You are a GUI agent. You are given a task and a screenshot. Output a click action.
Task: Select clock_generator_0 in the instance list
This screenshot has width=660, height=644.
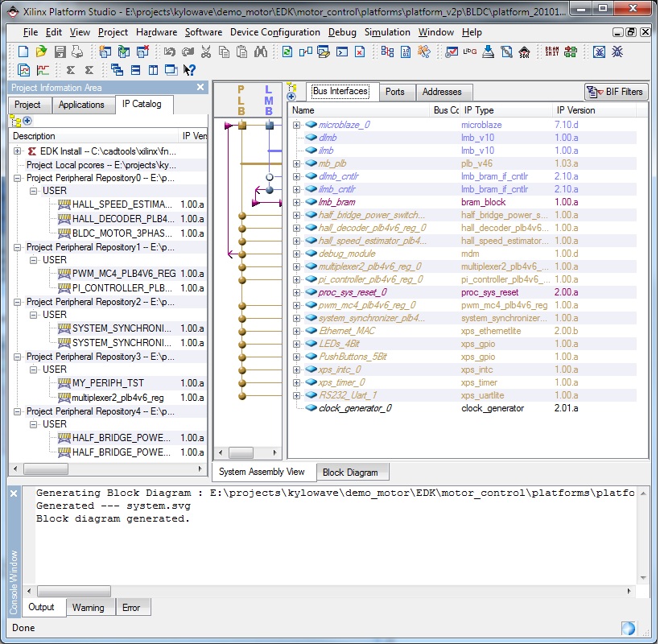[x=355, y=408]
